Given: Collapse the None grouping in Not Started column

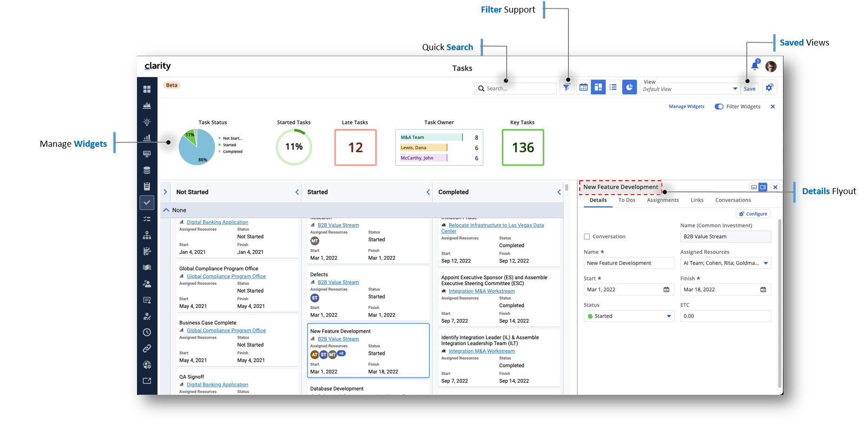Looking at the screenshot, I should [x=166, y=210].
